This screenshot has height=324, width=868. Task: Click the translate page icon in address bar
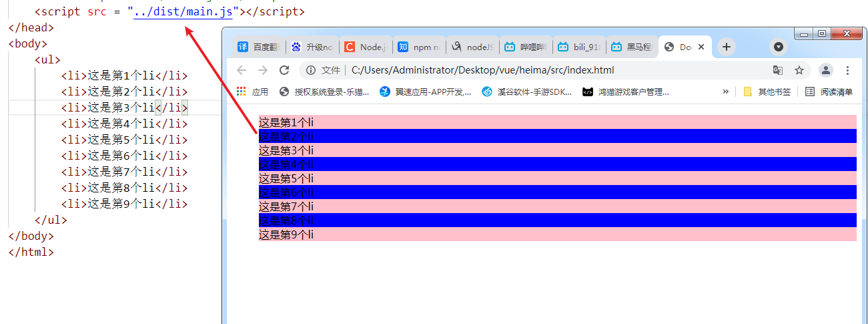[778, 70]
